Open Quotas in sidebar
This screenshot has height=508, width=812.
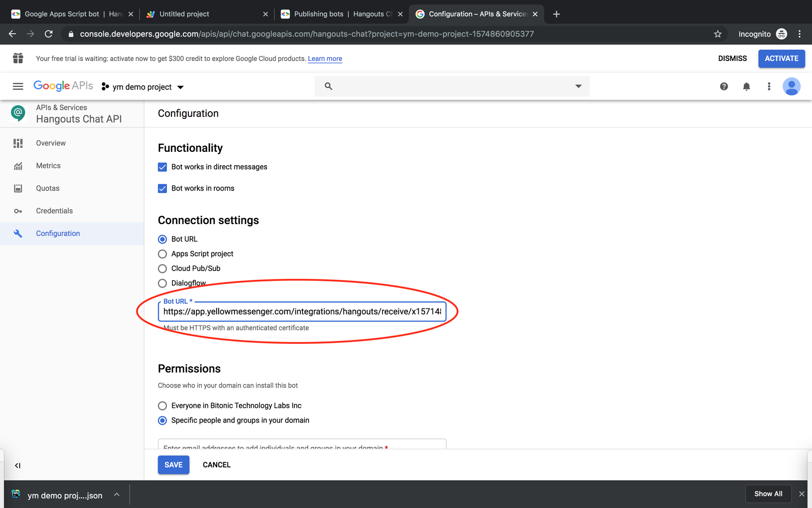[48, 188]
